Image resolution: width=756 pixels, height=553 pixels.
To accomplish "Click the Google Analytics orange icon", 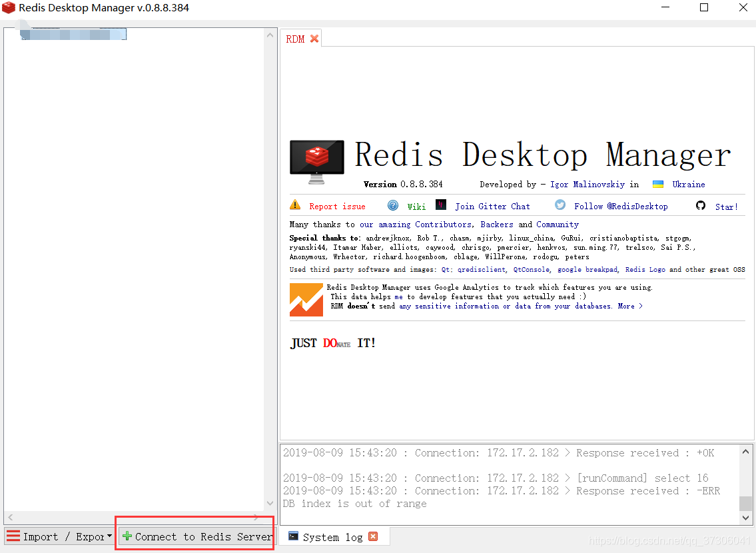I will (306, 299).
